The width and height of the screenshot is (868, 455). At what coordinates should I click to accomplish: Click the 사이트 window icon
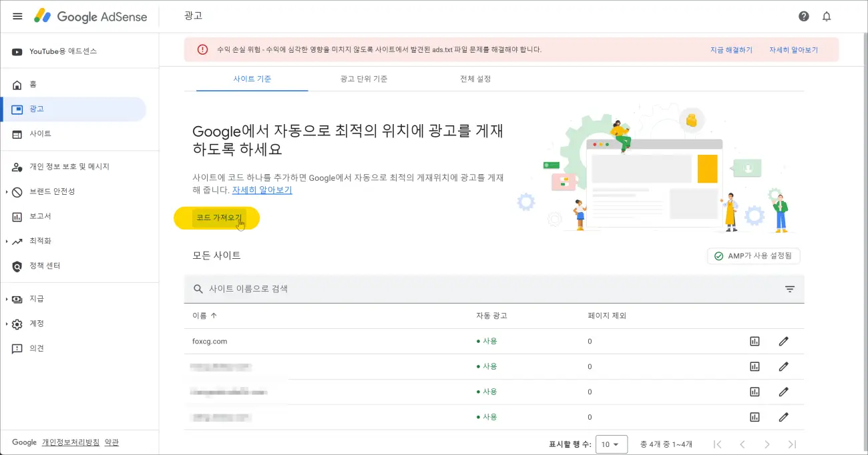[17, 134]
